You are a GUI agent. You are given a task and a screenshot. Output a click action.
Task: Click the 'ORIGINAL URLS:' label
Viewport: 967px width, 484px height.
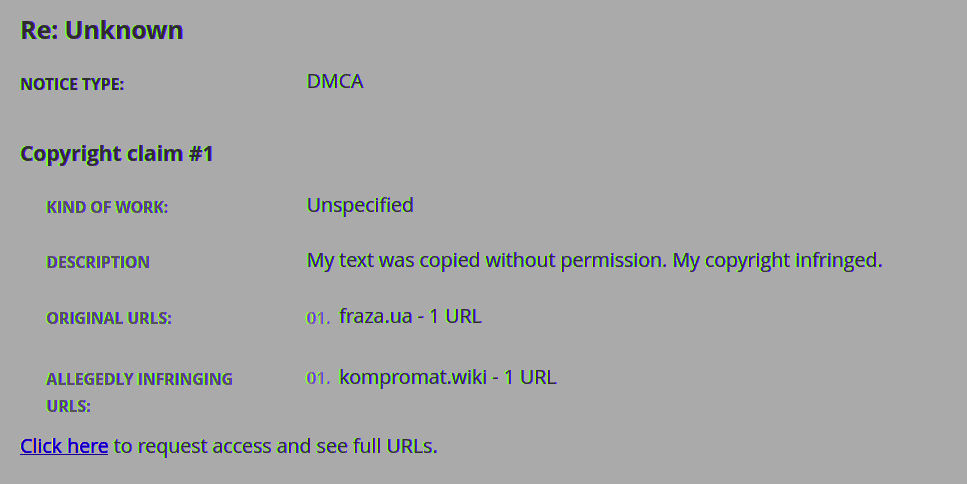click(x=109, y=318)
